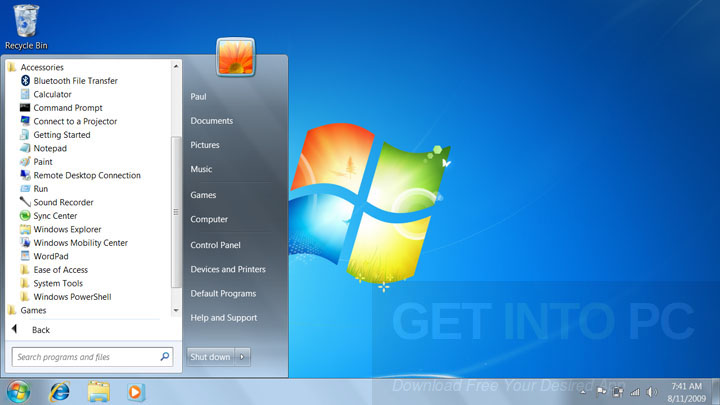This screenshot has height=405, width=720.
Task: Click the Connect to a Projector icon
Action: coord(25,121)
